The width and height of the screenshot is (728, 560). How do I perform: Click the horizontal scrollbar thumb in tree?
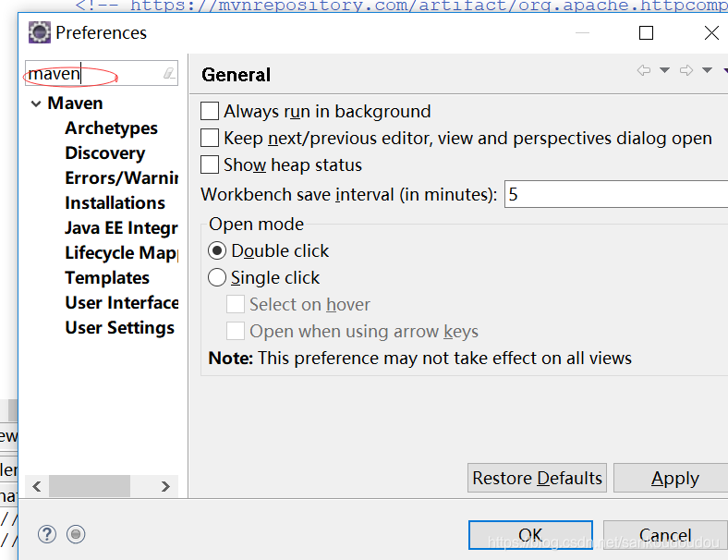tap(90, 487)
